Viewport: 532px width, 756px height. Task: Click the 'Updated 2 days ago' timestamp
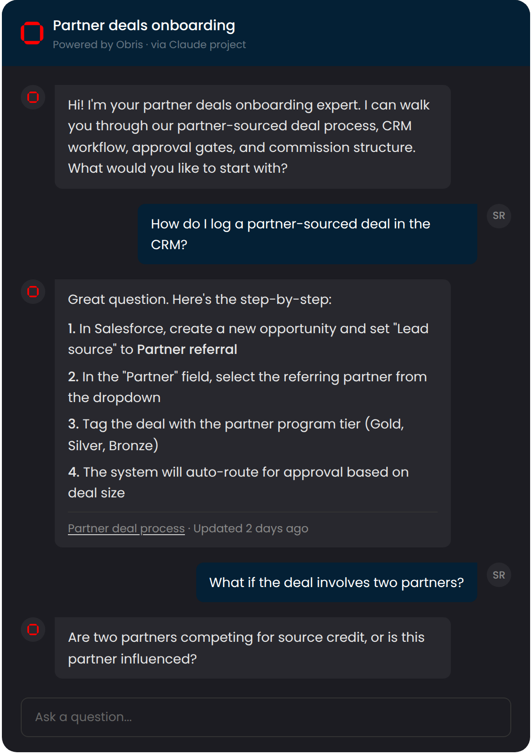click(250, 528)
